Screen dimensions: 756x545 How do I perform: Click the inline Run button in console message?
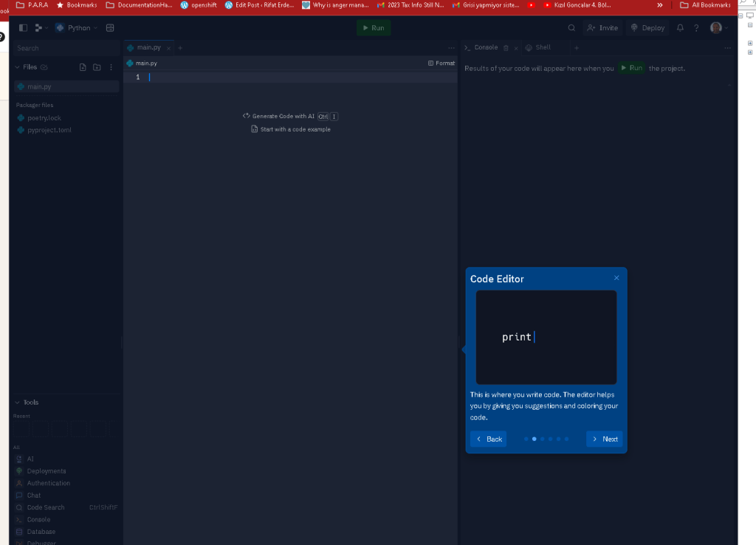click(631, 68)
